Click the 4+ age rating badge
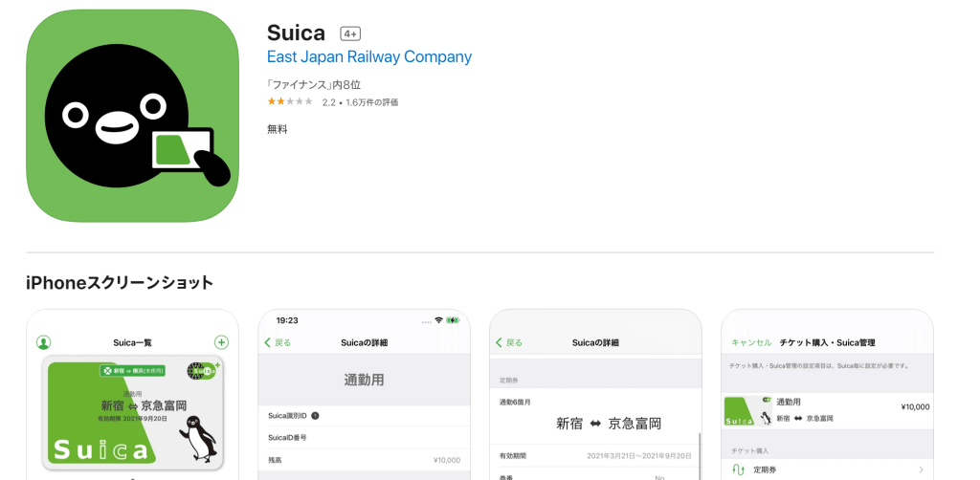The image size is (980, 480). click(350, 34)
